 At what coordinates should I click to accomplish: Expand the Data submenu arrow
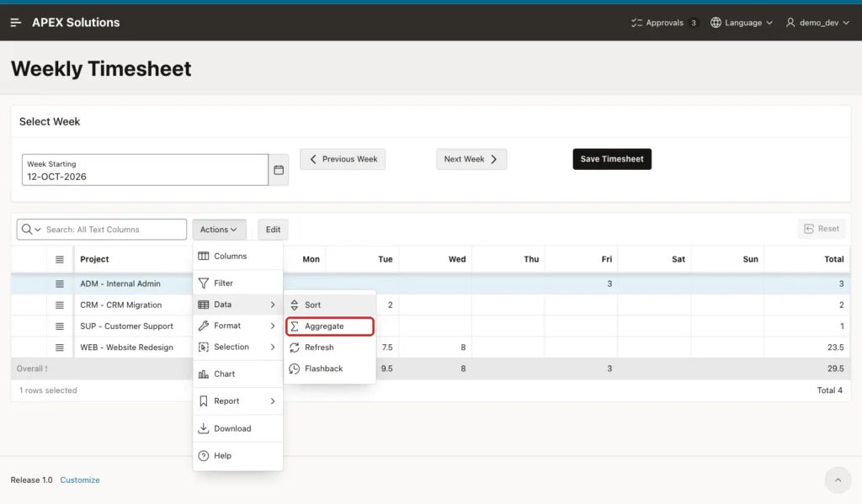click(x=272, y=305)
